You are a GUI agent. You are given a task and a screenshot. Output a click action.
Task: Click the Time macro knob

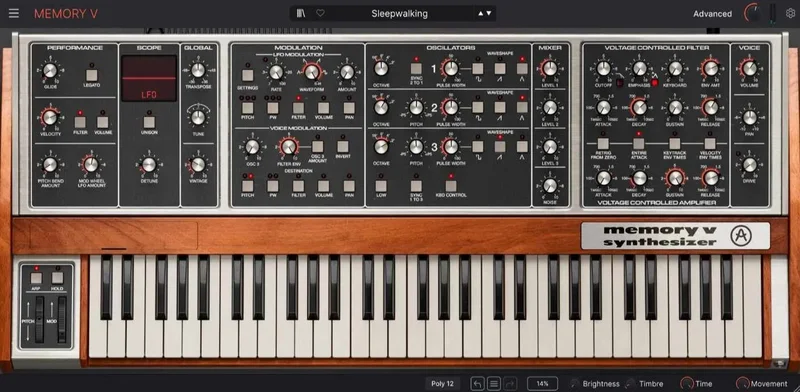(x=687, y=384)
